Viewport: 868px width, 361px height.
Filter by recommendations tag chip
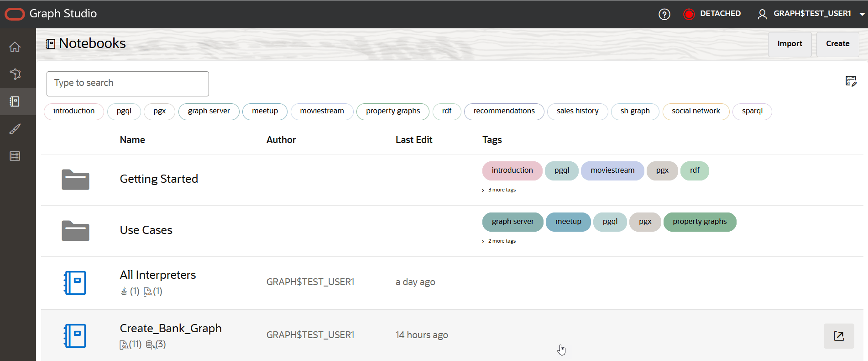[x=504, y=111]
